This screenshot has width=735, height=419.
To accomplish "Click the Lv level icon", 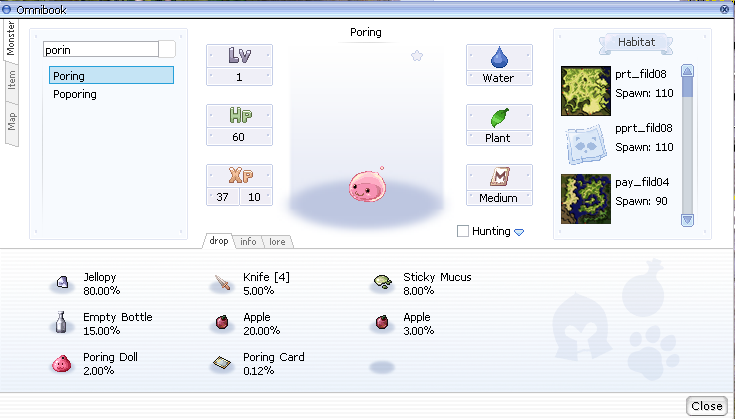I will point(240,56).
